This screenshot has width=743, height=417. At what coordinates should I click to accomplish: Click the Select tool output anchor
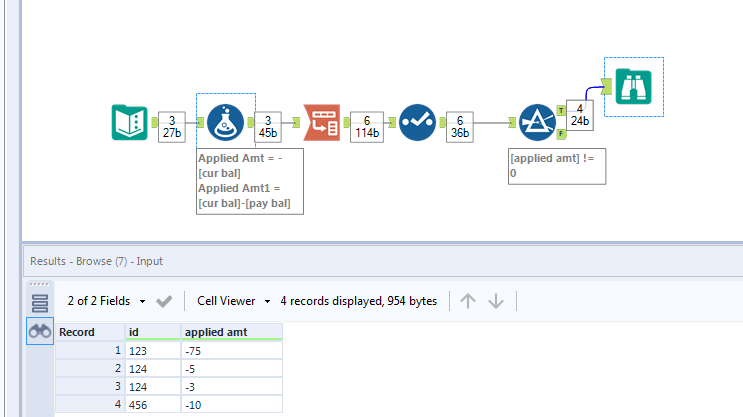click(443, 123)
